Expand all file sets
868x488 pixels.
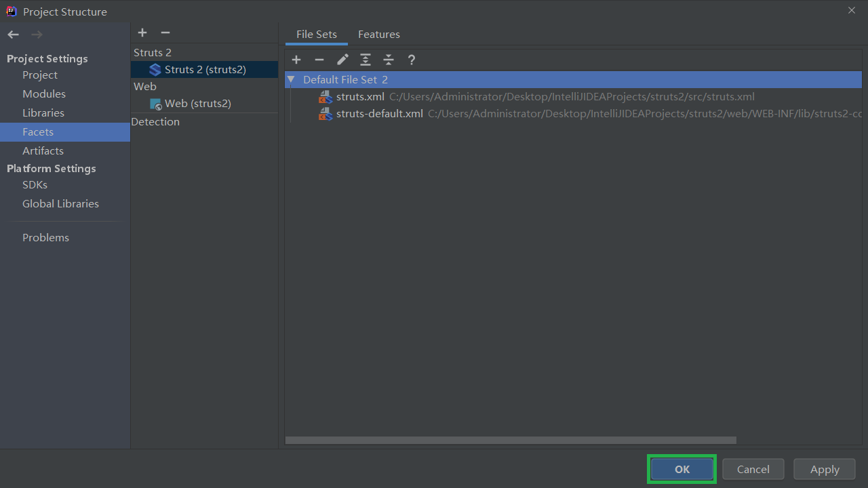(x=366, y=60)
